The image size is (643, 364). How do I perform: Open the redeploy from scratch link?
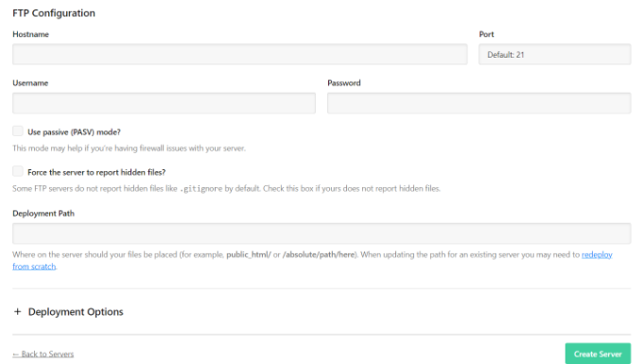pyautogui.click(x=597, y=255)
